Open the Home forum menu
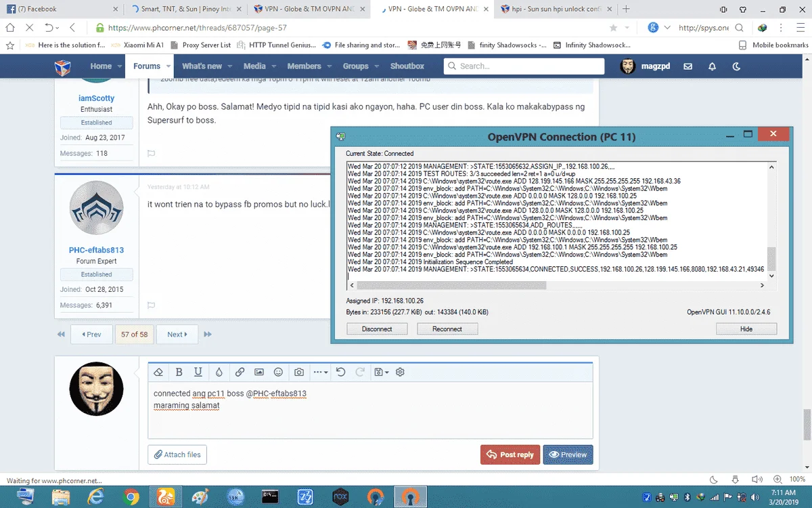The image size is (812, 508). click(101, 66)
